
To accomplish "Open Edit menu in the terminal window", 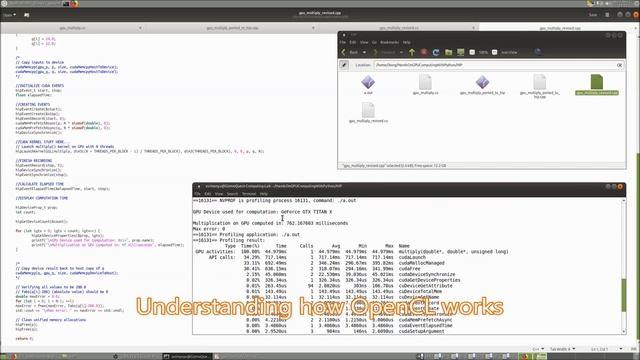I will 208,194.
